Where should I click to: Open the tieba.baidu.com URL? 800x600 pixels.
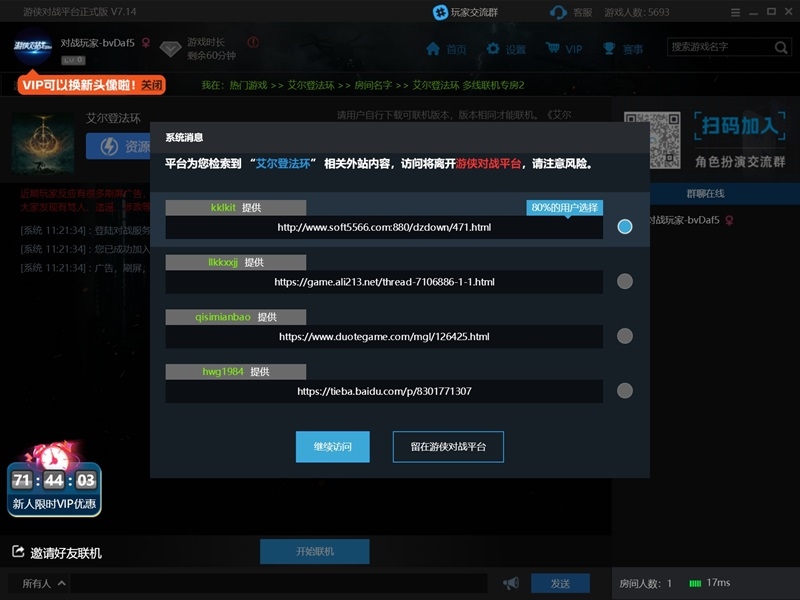pyautogui.click(x=384, y=391)
